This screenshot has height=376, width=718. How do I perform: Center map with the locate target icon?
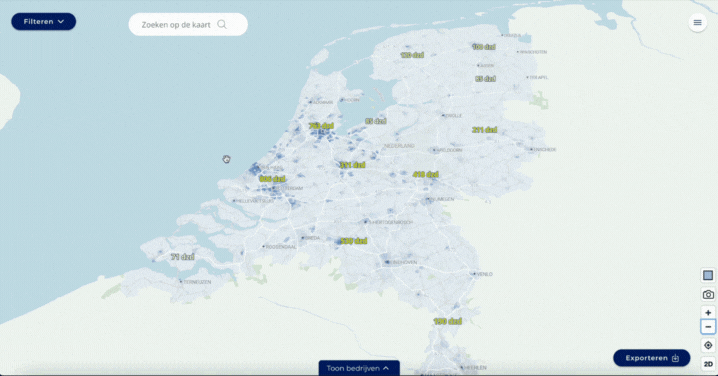pos(707,345)
